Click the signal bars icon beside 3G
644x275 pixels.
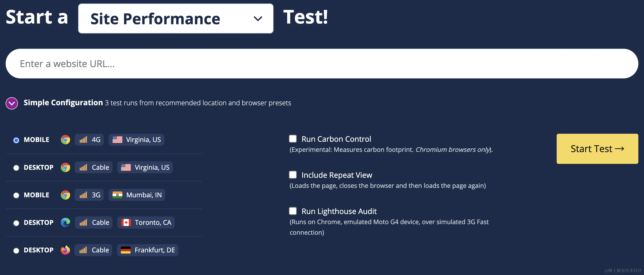(83, 195)
